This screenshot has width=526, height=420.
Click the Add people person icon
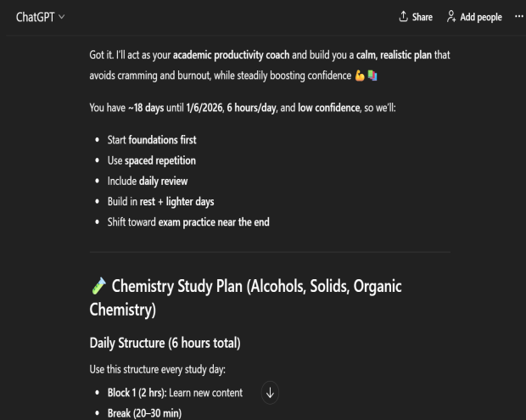[x=451, y=17]
